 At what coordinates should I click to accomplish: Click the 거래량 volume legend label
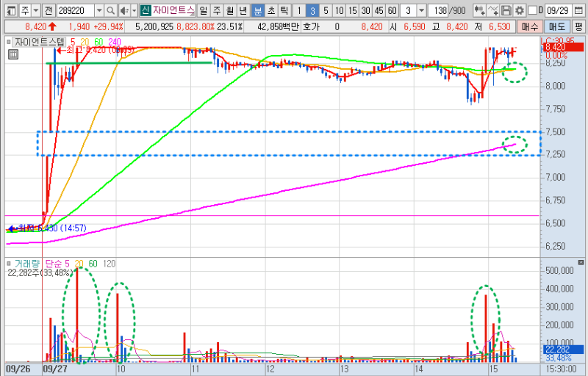point(27,264)
